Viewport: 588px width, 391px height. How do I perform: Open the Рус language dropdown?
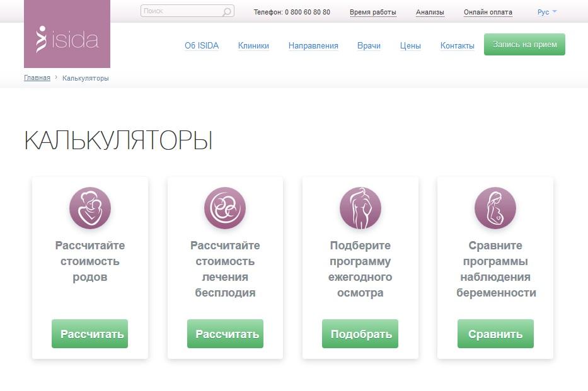547,12
